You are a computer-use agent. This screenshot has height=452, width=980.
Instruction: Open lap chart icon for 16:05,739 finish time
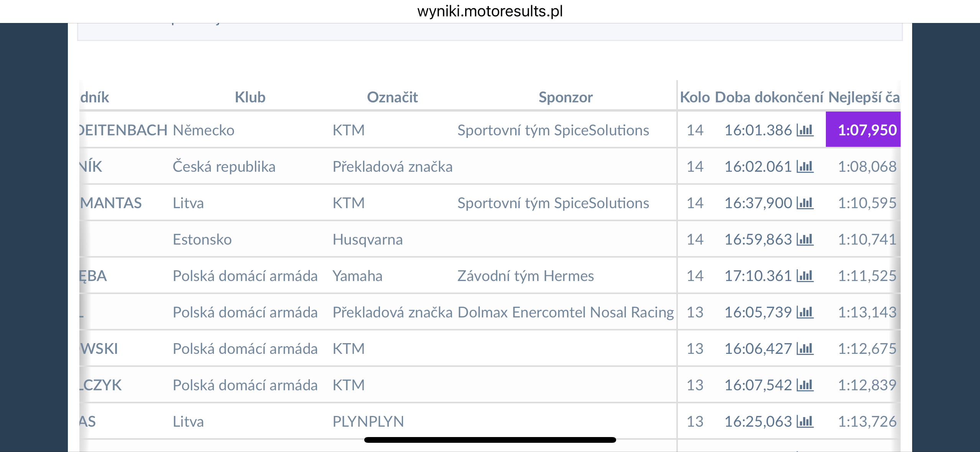805,312
